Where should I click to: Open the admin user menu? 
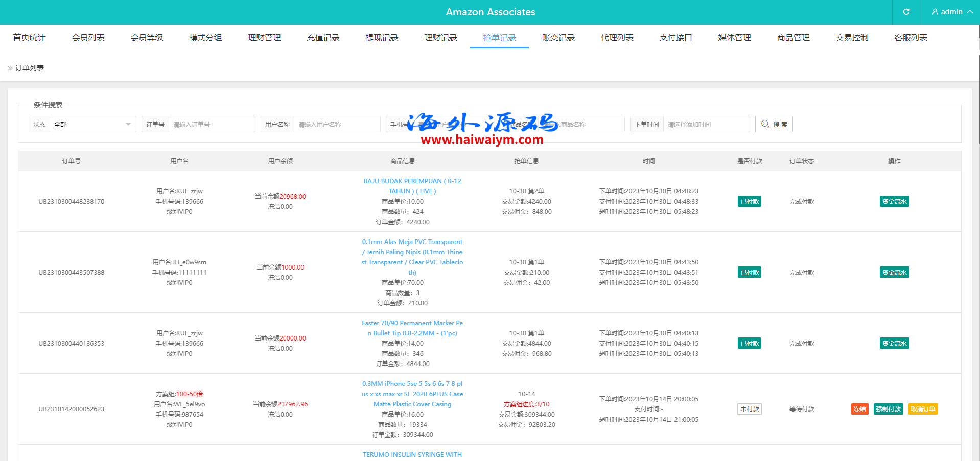point(951,12)
